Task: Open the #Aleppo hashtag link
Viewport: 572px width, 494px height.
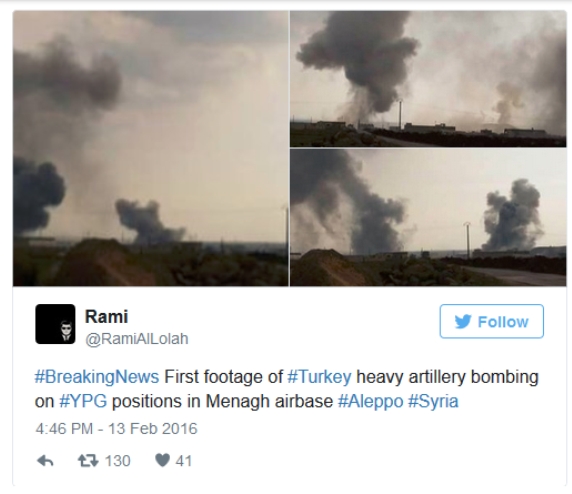Action: (x=370, y=401)
